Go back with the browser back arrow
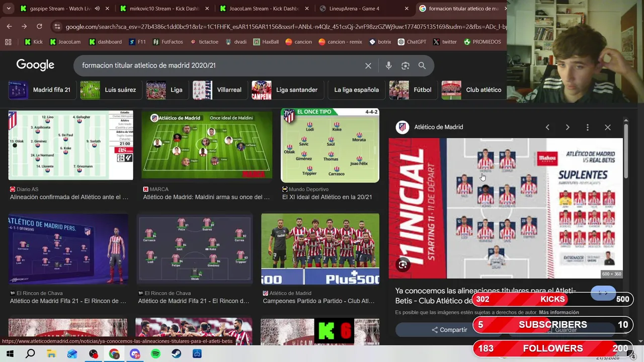Screen dimensions: 644x362 click(x=9, y=26)
